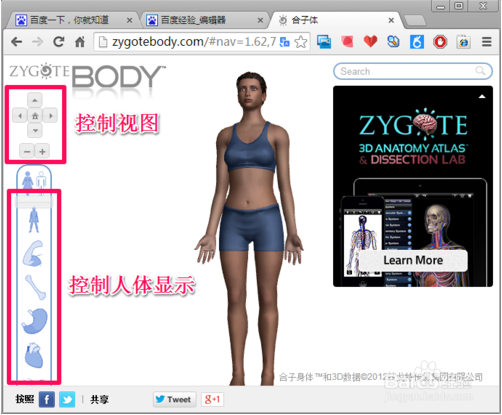Click the 3D female body model
The height and width of the screenshot is (415, 502).
click(x=249, y=230)
